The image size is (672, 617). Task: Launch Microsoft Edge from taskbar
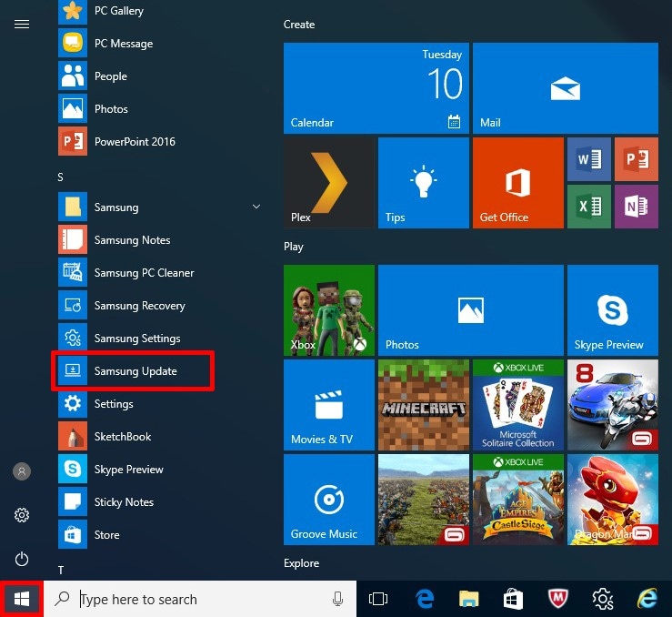[425, 599]
